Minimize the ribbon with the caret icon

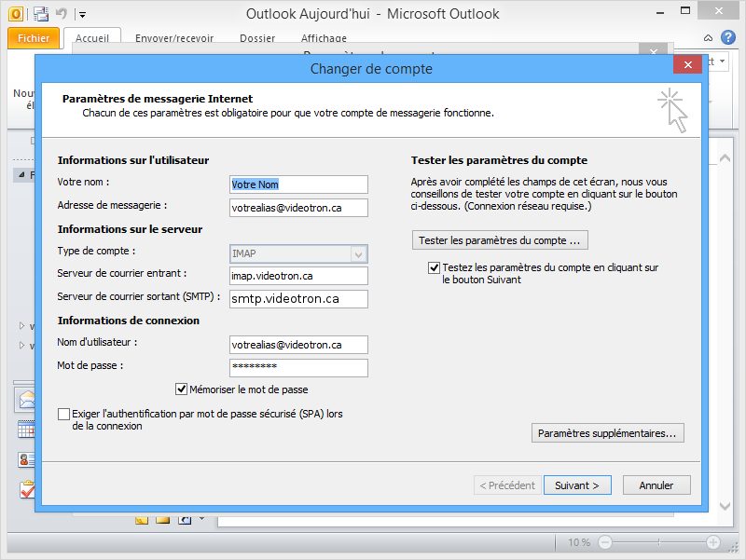click(x=708, y=38)
